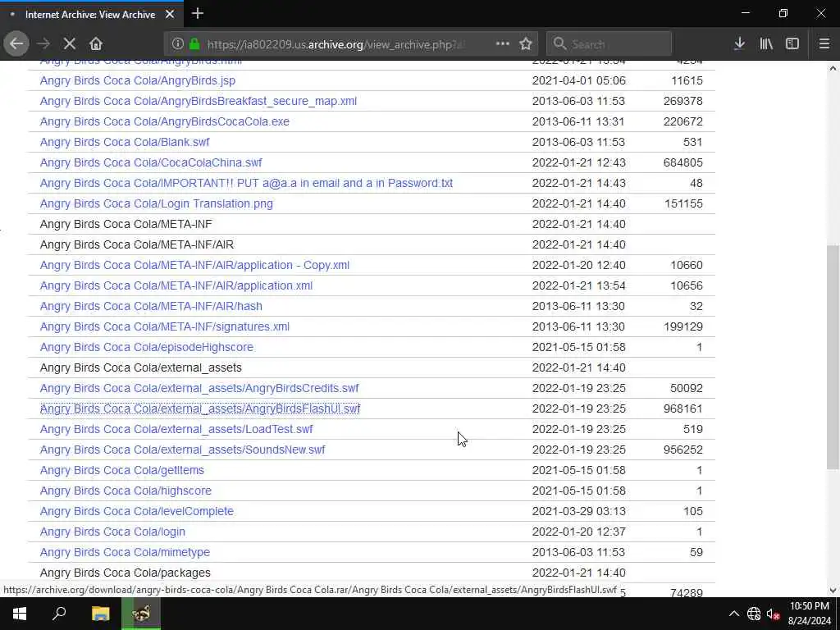Open the Windows Start menu

click(20, 614)
